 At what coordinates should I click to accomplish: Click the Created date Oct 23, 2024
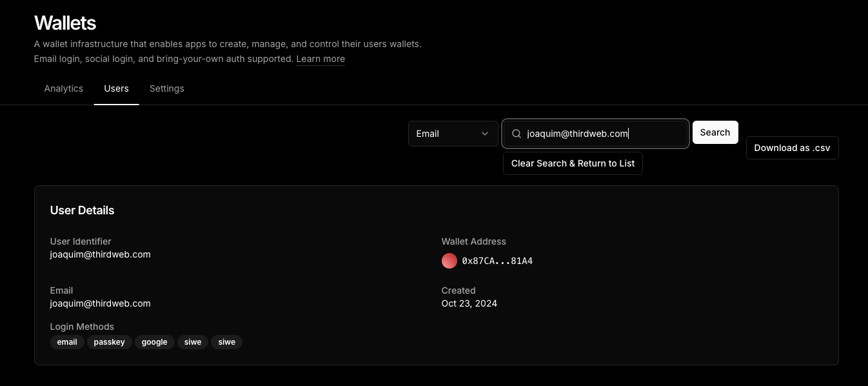pos(469,303)
